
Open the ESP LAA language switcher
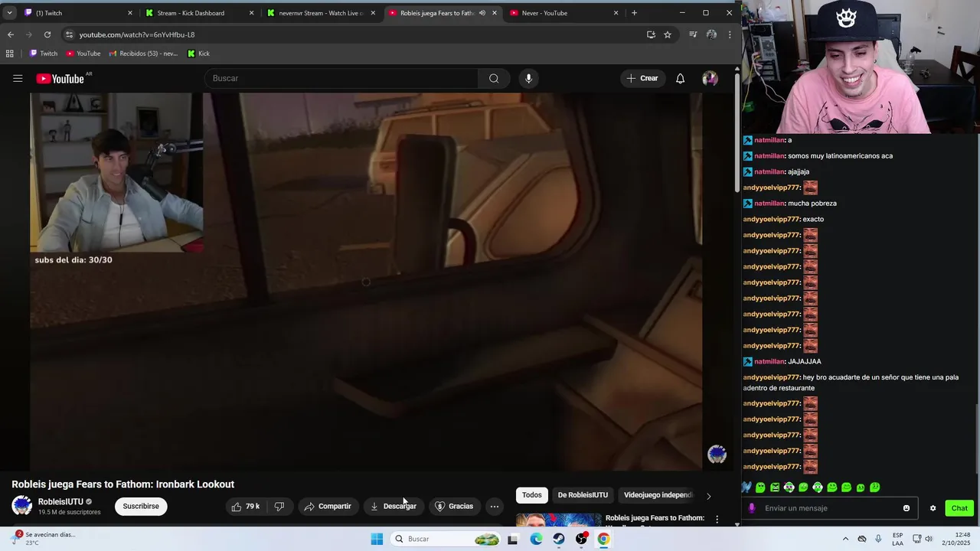[897, 539]
